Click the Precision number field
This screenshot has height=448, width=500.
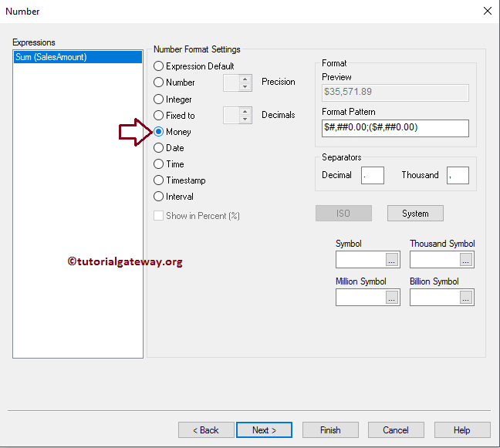pyautogui.click(x=231, y=83)
